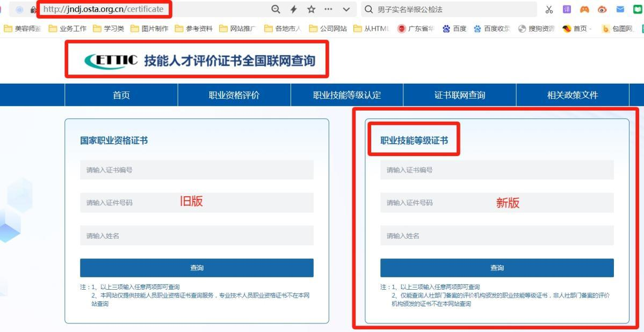Bookmark this page with the star icon
The width and height of the screenshot is (644, 332).
click(x=312, y=10)
